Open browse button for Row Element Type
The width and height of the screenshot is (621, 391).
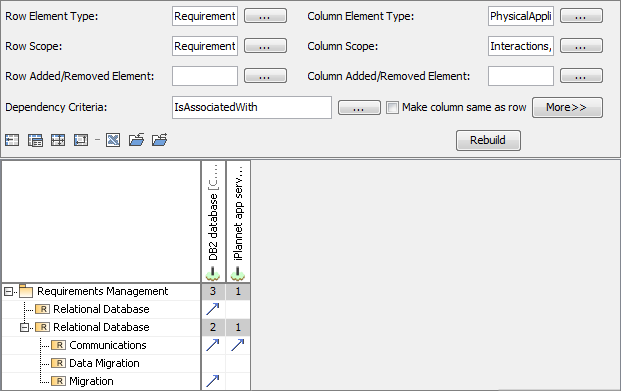click(x=265, y=16)
